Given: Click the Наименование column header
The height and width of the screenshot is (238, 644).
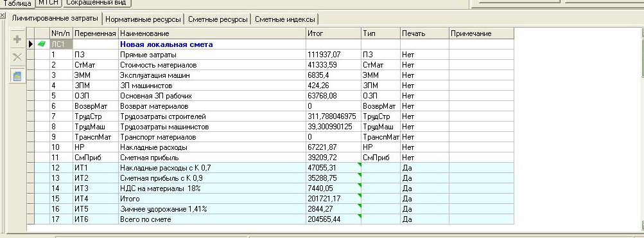Looking at the screenshot, I should coord(212,33).
